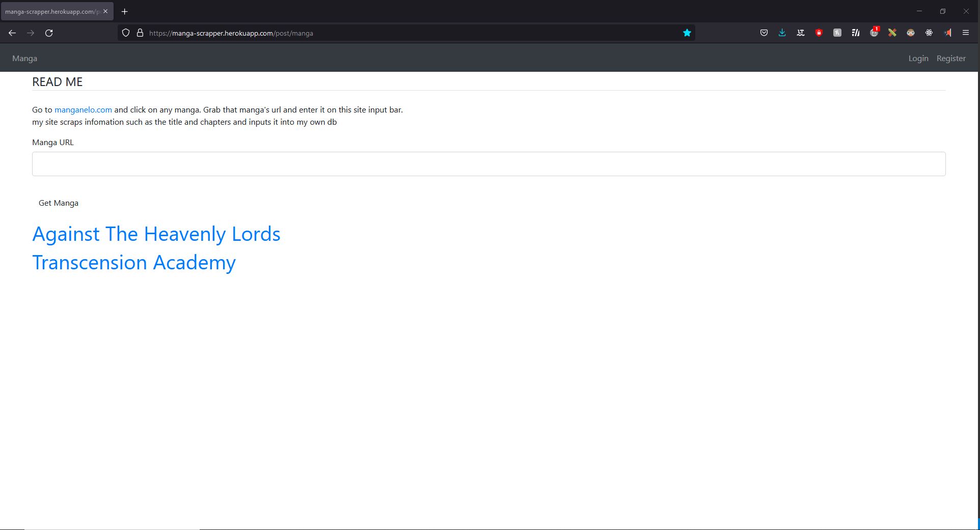This screenshot has width=980, height=530.
Task: Click the Register nav link
Action: coord(950,59)
